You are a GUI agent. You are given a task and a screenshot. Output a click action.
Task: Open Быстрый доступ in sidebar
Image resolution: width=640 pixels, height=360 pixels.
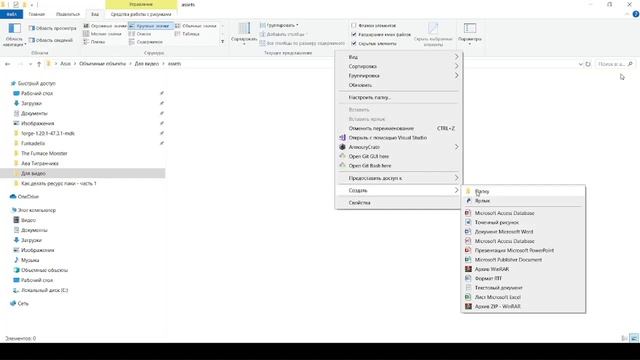click(36, 83)
